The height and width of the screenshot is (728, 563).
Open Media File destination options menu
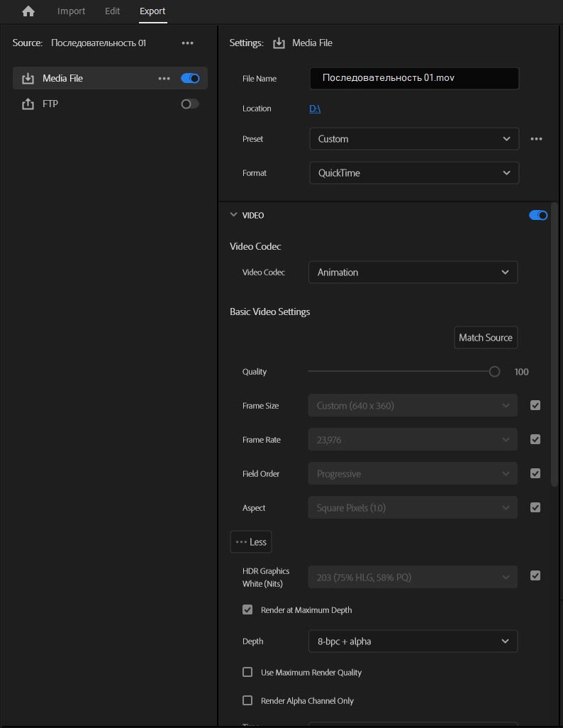click(x=164, y=79)
